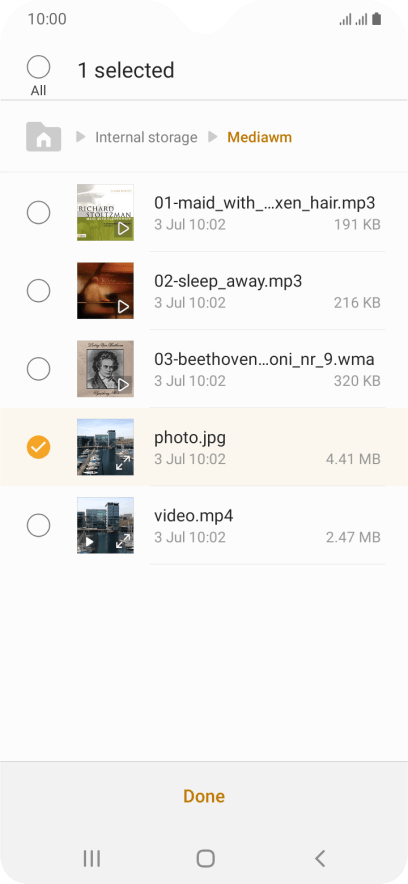
Task: Tap the battery icon in the status bar
Action: pyautogui.click(x=376, y=19)
